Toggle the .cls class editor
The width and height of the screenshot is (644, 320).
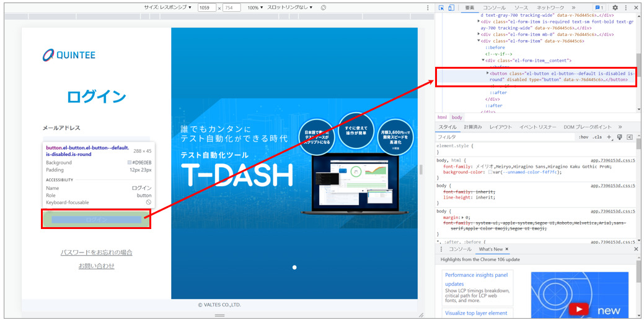click(597, 137)
